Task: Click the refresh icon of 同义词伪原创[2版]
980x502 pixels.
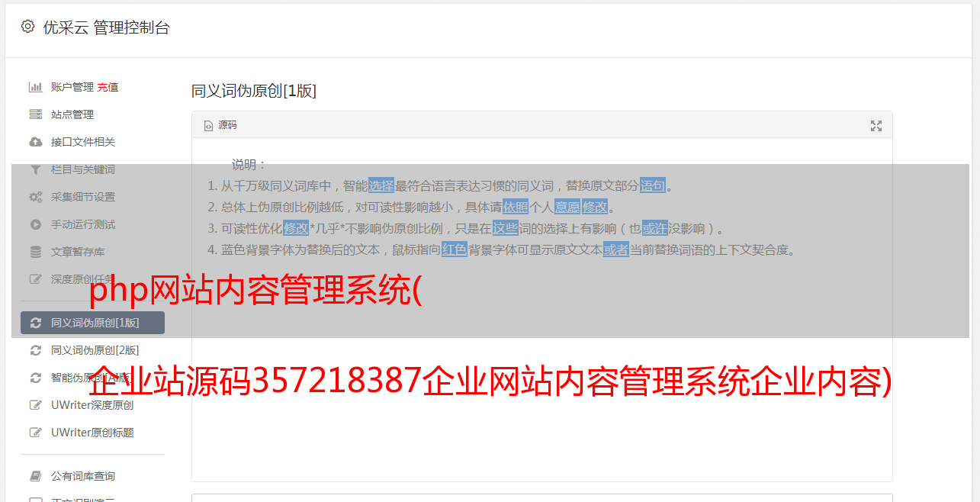Action: 35,350
